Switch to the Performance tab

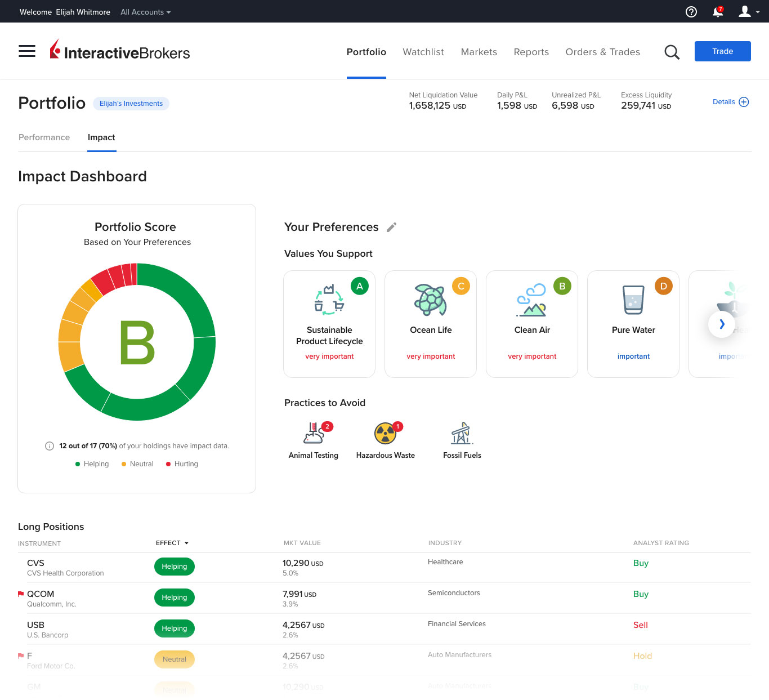pyautogui.click(x=44, y=137)
